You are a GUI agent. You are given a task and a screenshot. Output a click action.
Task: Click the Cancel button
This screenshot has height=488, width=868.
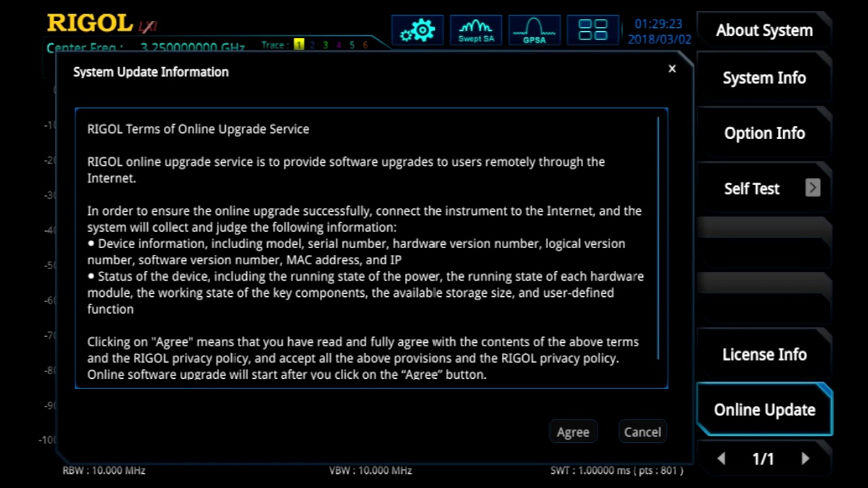(x=642, y=432)
